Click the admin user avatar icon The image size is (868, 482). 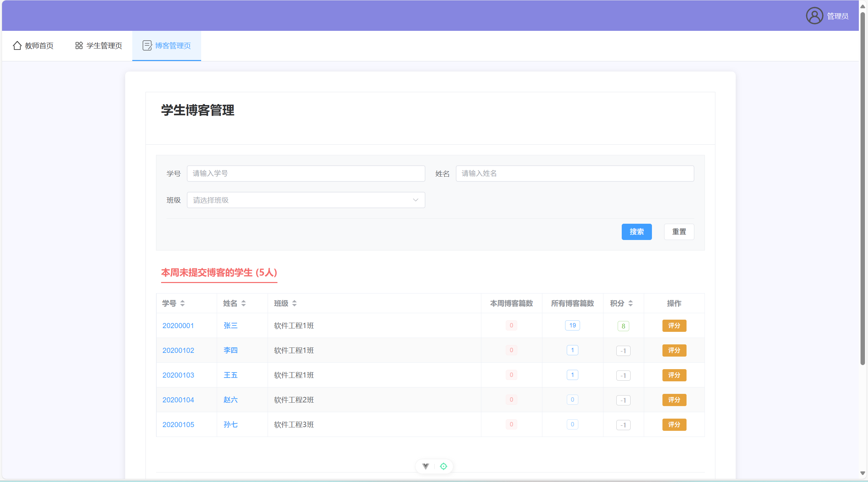click(x=814, y=16)
